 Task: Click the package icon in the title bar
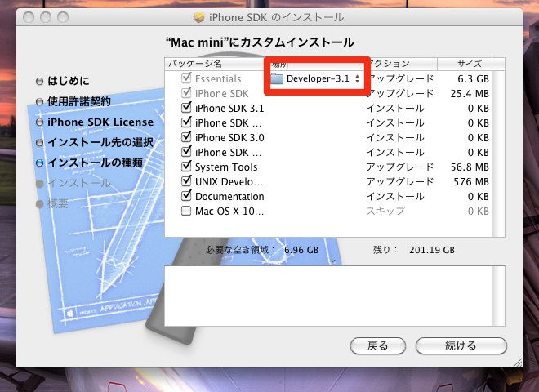click(198, 16)
